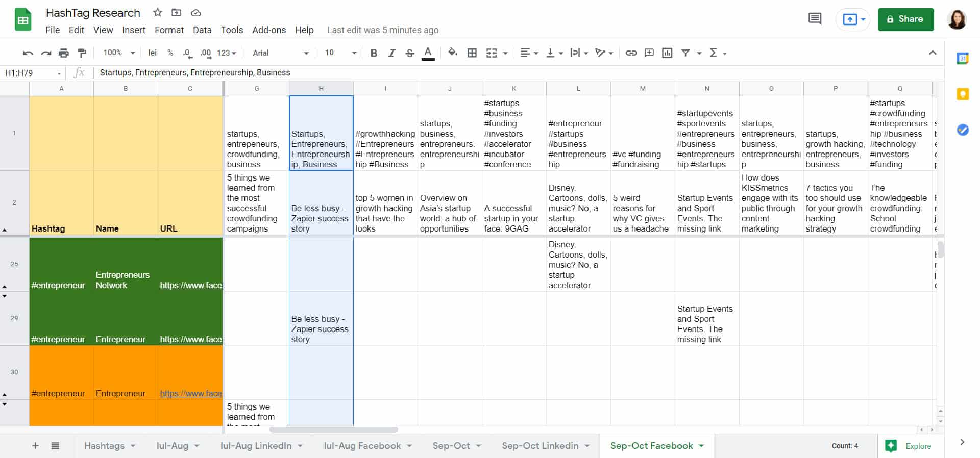Open text rotation dropdown
The image size is (980, 458).
pyautogui.click(x=604, y=53)
